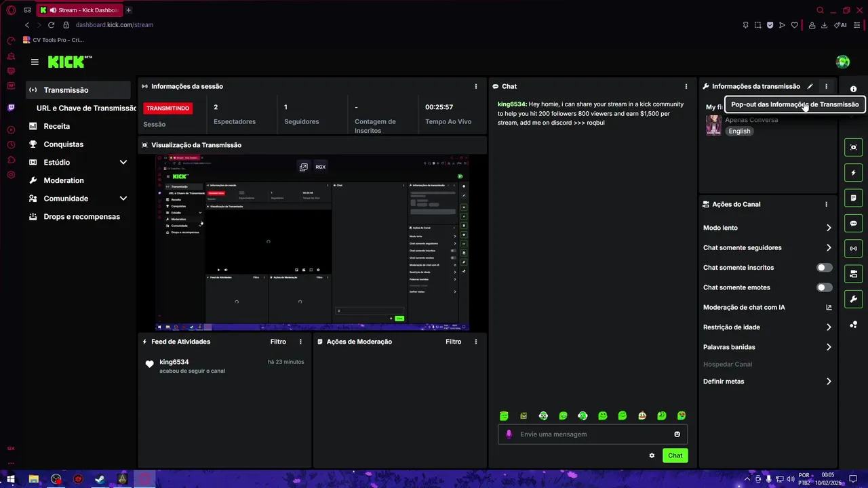Open Ações de Moderação three-dot menu
Screen dimensions: 868x488
[476, 342]
